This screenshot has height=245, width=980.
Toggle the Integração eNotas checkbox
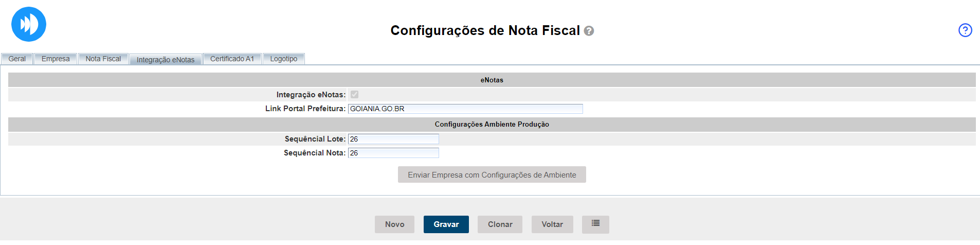354,94
